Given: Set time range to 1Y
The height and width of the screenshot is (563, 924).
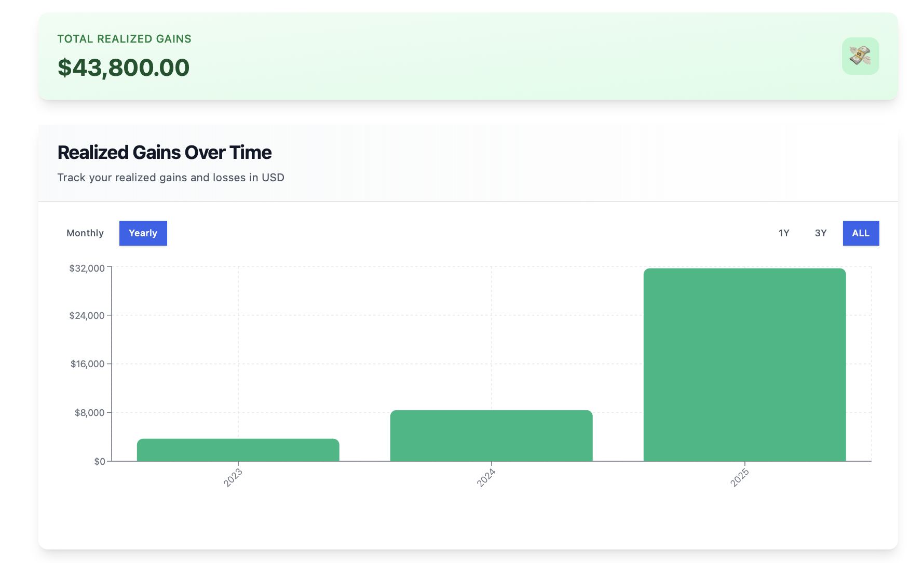Looking at the screenshot, I should [x=784, y=233].
